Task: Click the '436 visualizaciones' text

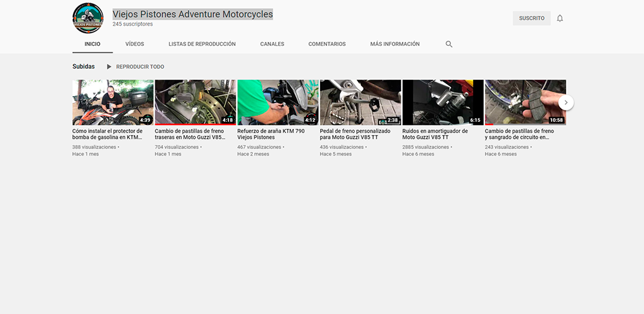Action: coord(341,147)
